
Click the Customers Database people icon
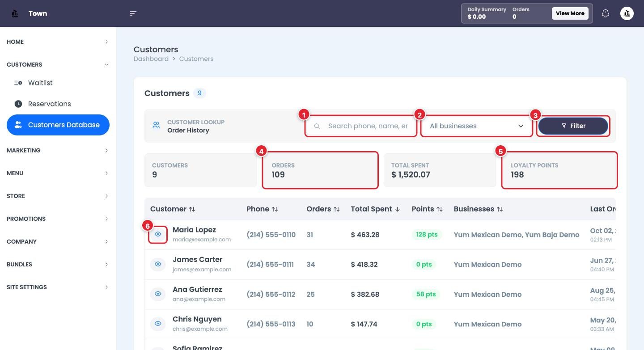pos(18,125)
